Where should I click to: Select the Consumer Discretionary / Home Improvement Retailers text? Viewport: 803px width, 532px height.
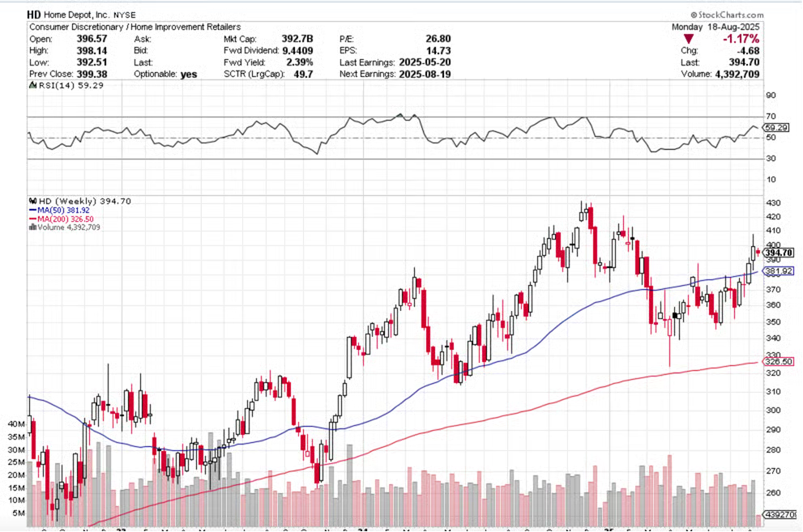135,27
